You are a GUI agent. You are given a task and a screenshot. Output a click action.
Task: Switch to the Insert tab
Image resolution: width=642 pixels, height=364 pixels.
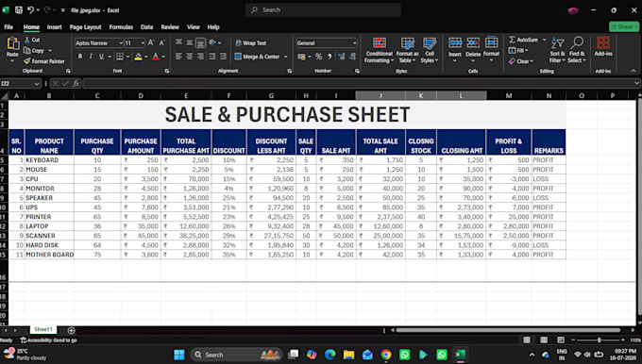(54, 27)
